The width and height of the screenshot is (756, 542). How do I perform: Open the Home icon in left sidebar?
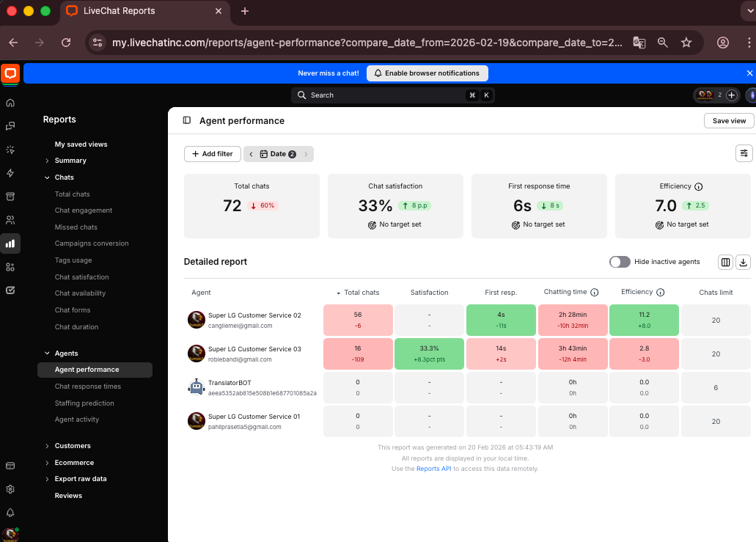pos(10,103)
